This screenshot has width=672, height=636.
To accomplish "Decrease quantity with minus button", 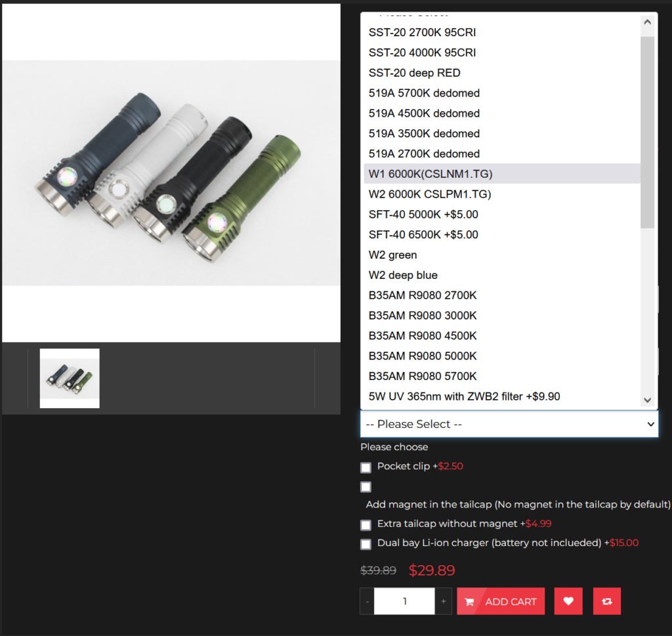I will coord(367,601).
